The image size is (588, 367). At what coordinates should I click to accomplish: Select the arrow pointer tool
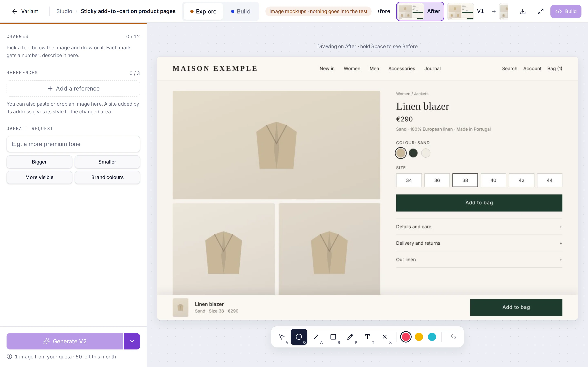point(282,337)
